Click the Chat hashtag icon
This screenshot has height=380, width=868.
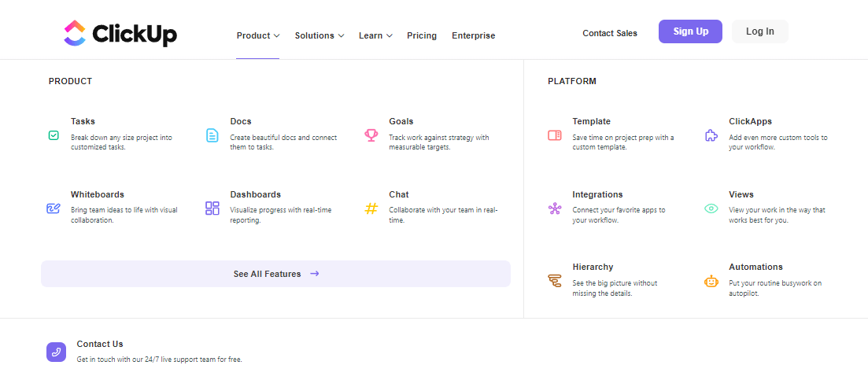(x=371, y=208)
